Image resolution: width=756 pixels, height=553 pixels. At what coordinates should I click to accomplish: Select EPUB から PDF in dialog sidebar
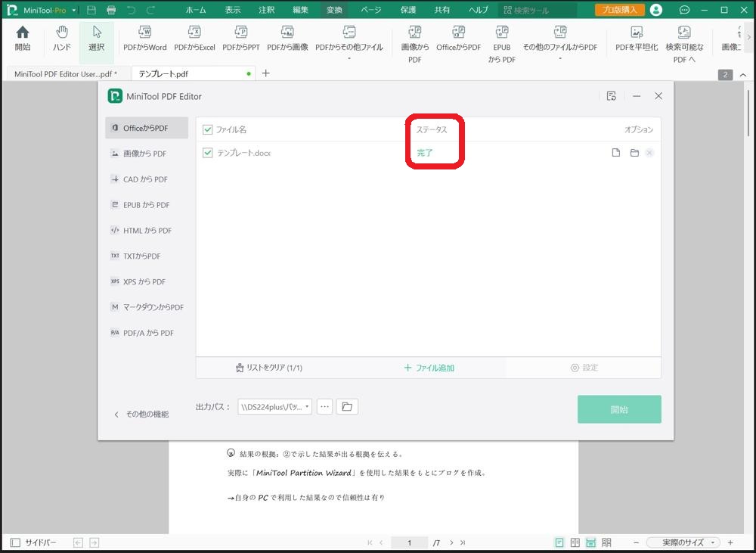tap(147, 204)
